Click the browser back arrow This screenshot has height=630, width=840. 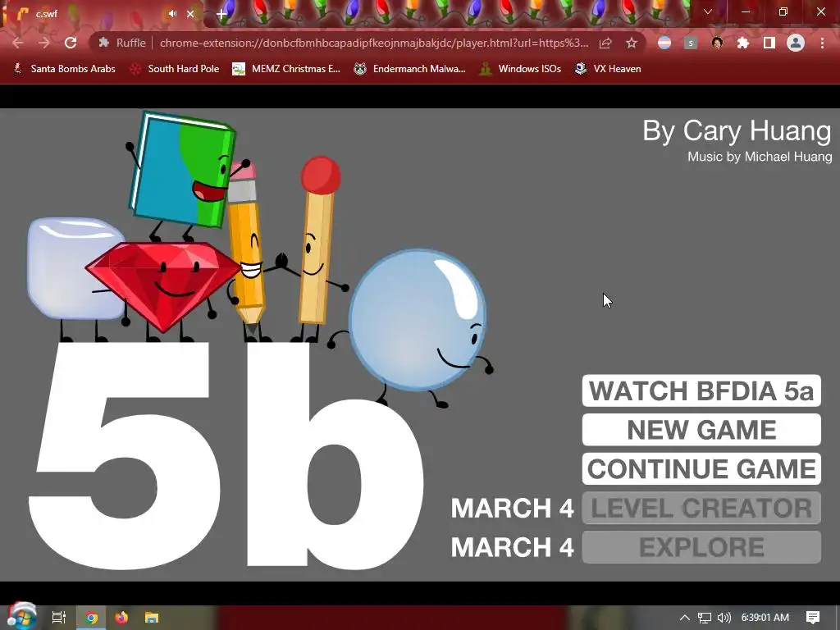pyautogui.click(x=18, y=43)
